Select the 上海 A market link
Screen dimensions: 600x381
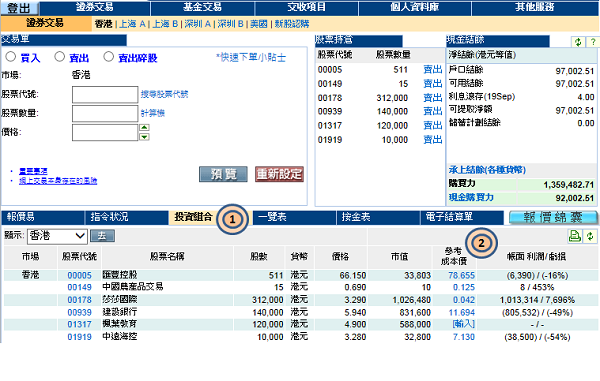132,24
